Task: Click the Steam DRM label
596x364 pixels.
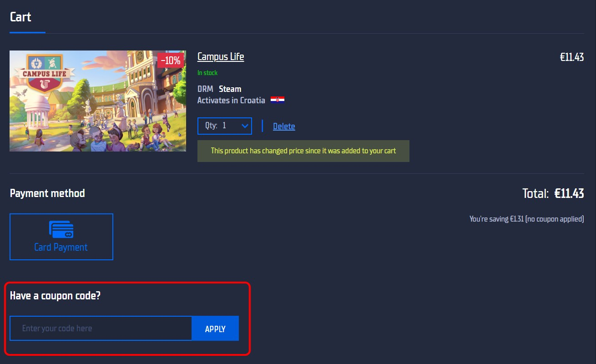Action: point(230,89)
